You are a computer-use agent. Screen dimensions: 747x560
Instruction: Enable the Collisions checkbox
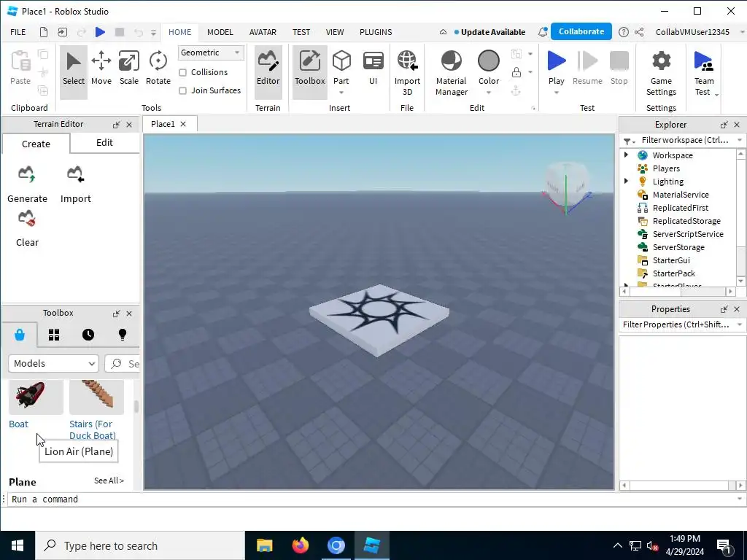click(182, 72)
